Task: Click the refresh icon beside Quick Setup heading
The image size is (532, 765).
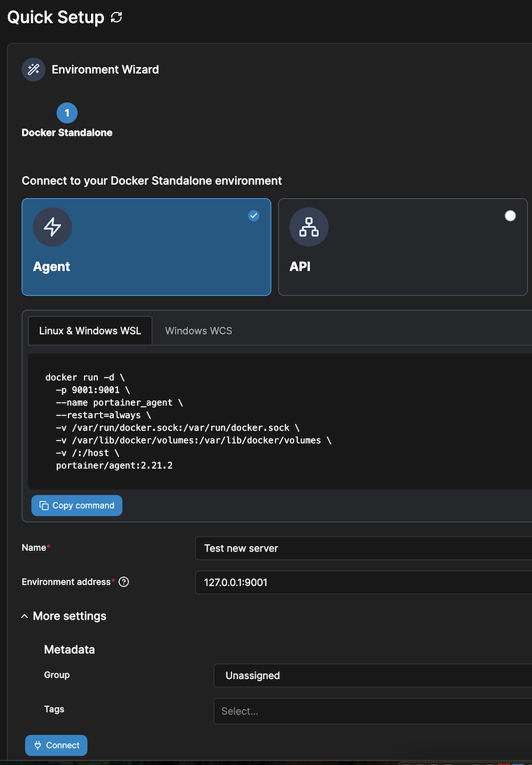Action: pos(116,17)
